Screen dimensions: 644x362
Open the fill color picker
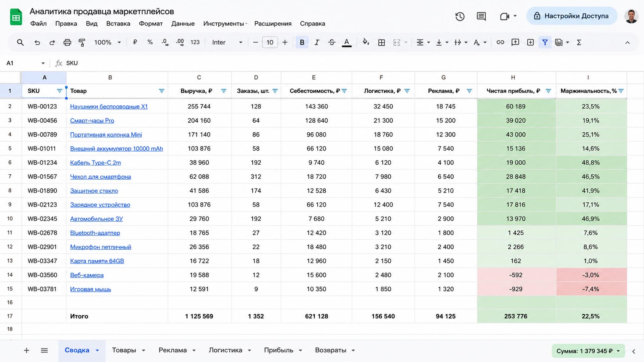(x=366, y=42)
